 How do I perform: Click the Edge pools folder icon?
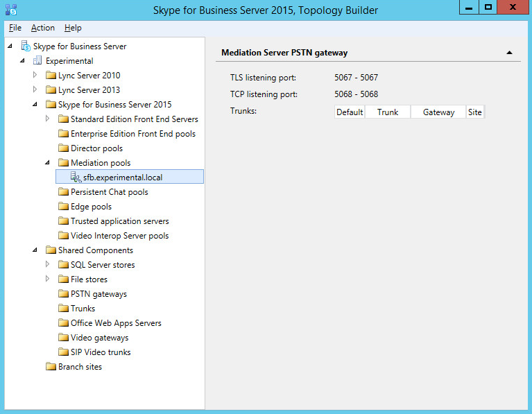pos(63,207)
